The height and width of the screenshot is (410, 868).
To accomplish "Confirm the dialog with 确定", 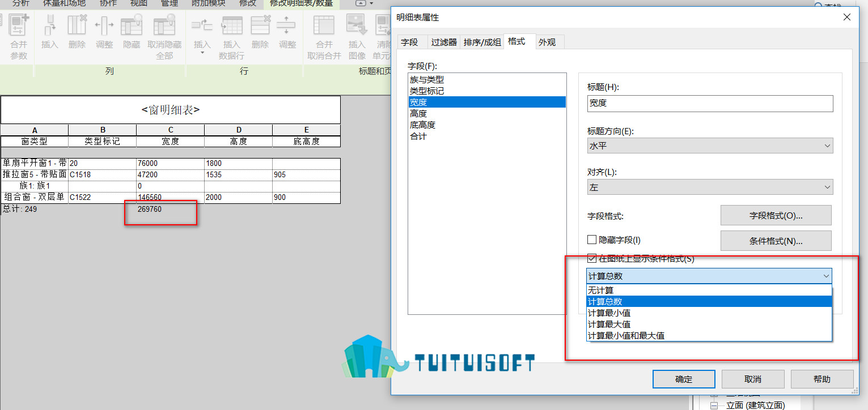I will (x=684, y=379).
